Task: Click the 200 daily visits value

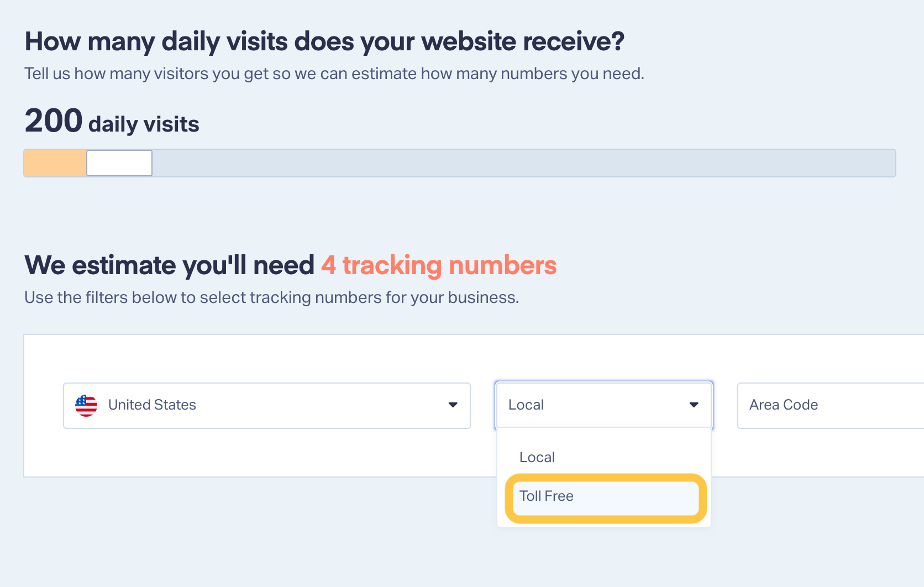Action: pos(54,120)
